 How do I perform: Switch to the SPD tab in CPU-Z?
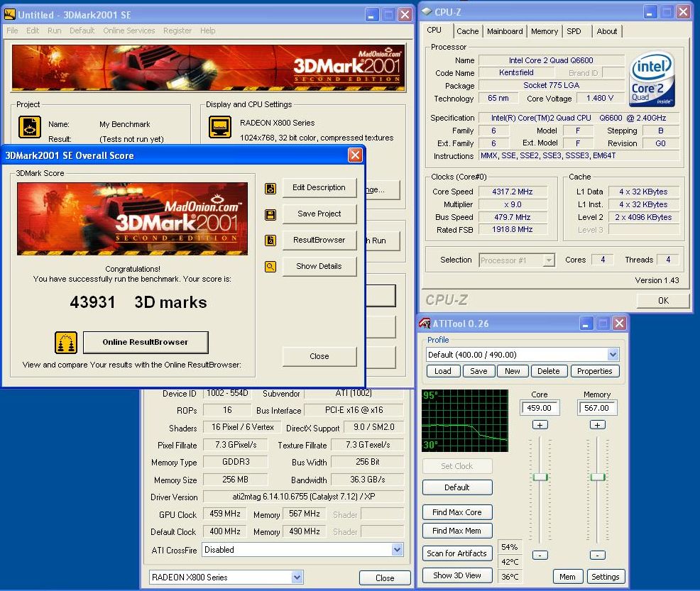click(x=574, y=31)
